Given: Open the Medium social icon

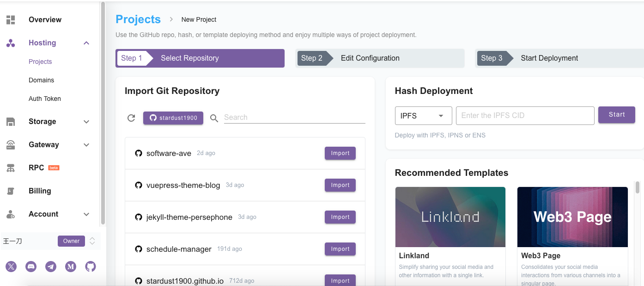Looking at the screenshot, I should [x=71, y=267].
